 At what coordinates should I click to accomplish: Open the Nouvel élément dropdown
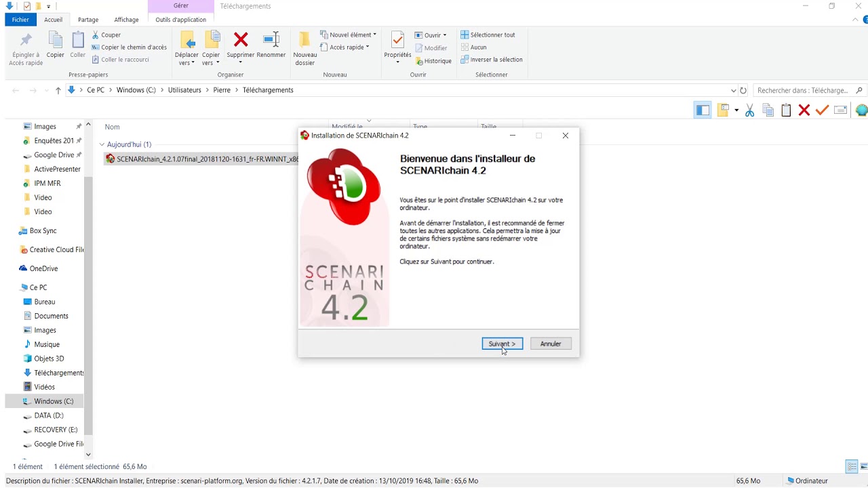pyautogui.click(x=348, y=35)
